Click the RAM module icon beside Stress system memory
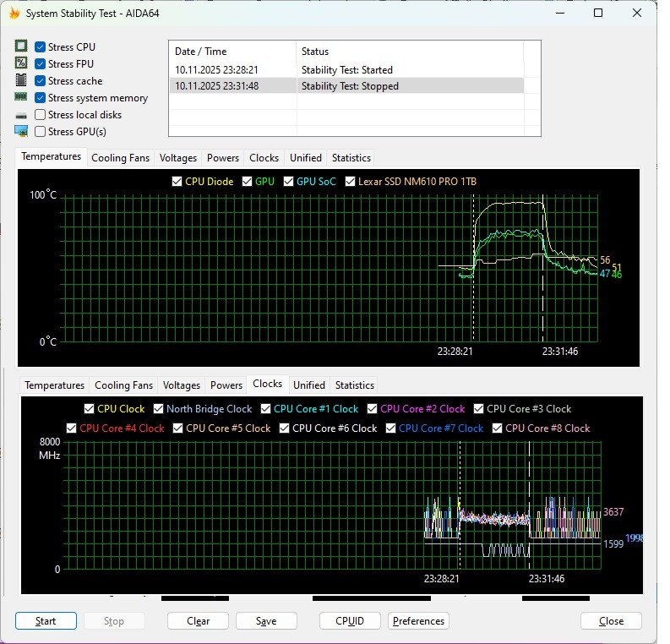Viewport: 670px width, 644px height. pos(21,97)
